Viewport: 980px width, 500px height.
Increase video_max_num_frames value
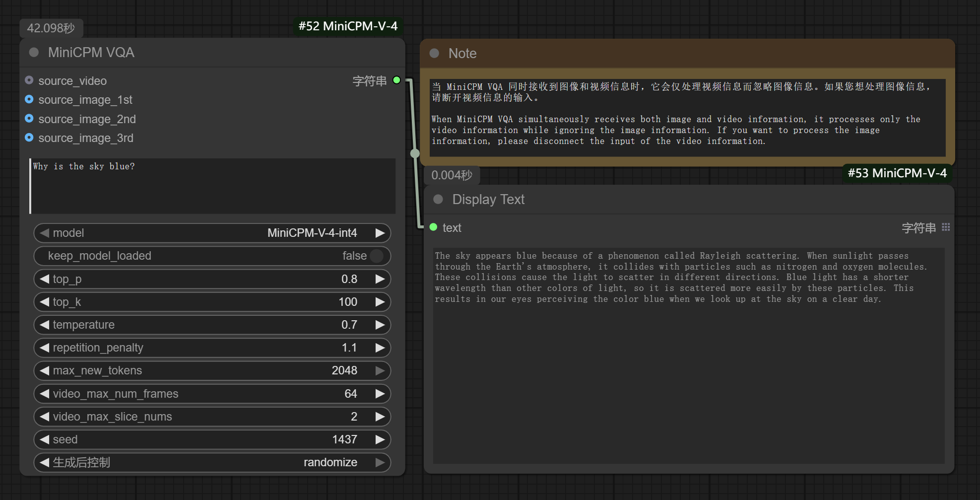[380, 394]
